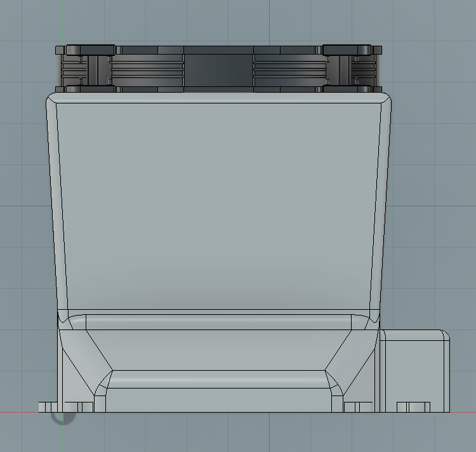This screenshot has width=476, height=452.
Task: Select the large front face of the duct body
Action: (x=218, y=203)
